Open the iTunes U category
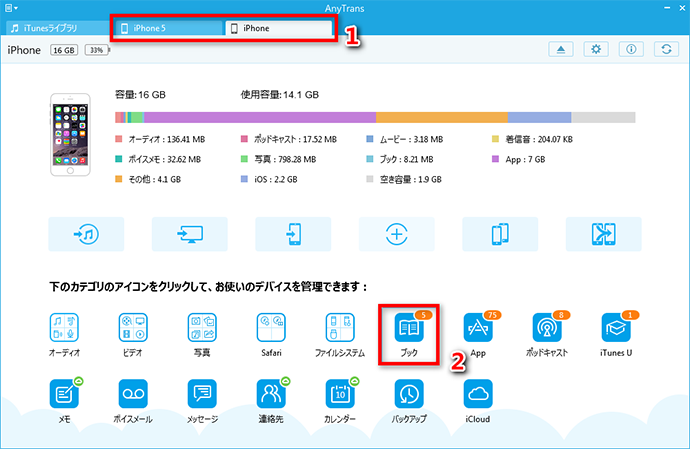The width and height of the screenshot is (690, 449). pyautogui.click(x=616, y=328)
